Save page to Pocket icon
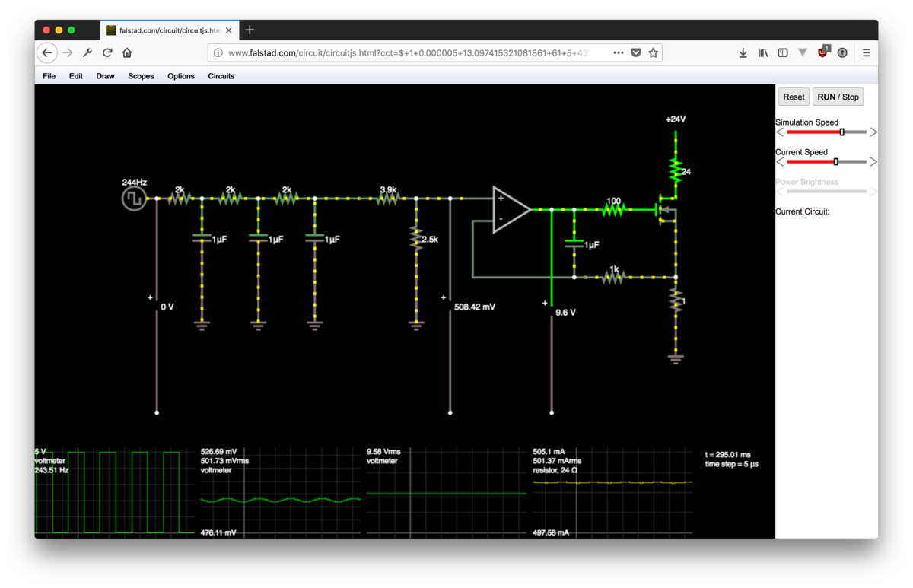 [x=636, y=52]
